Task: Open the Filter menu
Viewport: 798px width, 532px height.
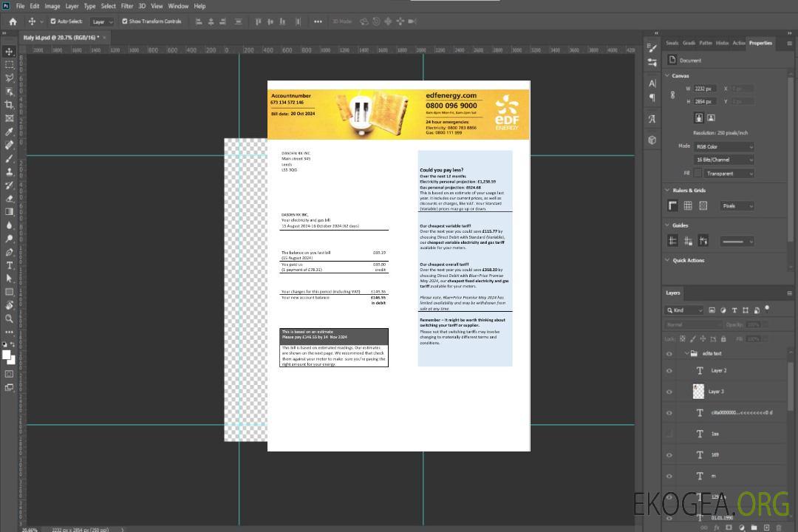Action: pos(127,6)
